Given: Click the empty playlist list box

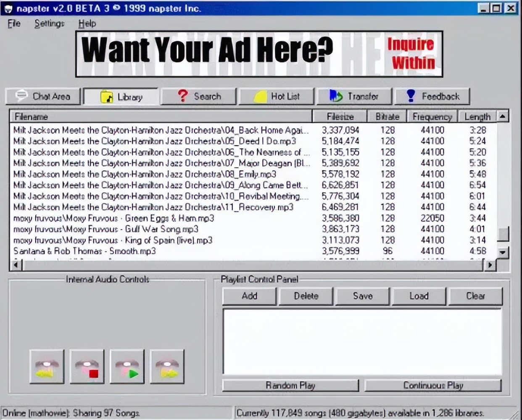Looking at the screenshot, I should point(362,342).
